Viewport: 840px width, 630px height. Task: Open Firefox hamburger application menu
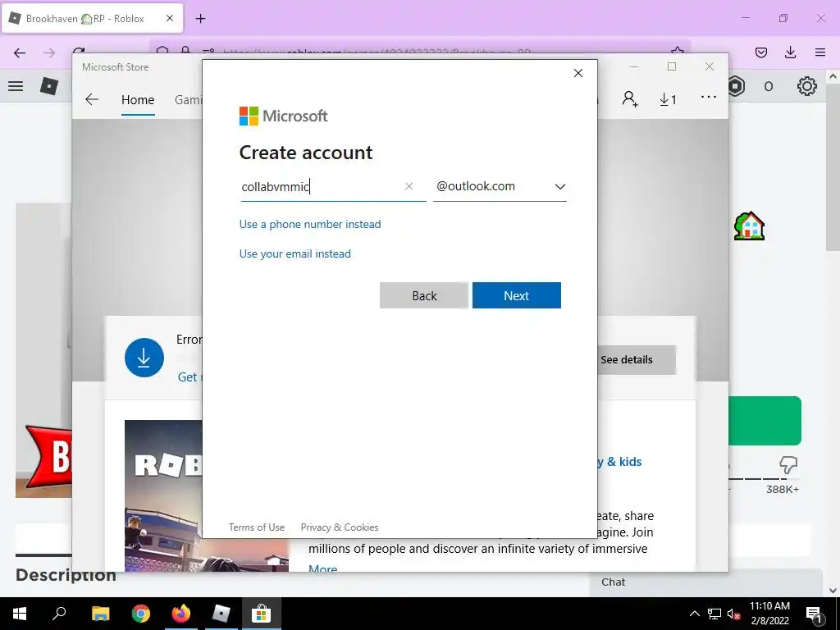click(820, 52)
